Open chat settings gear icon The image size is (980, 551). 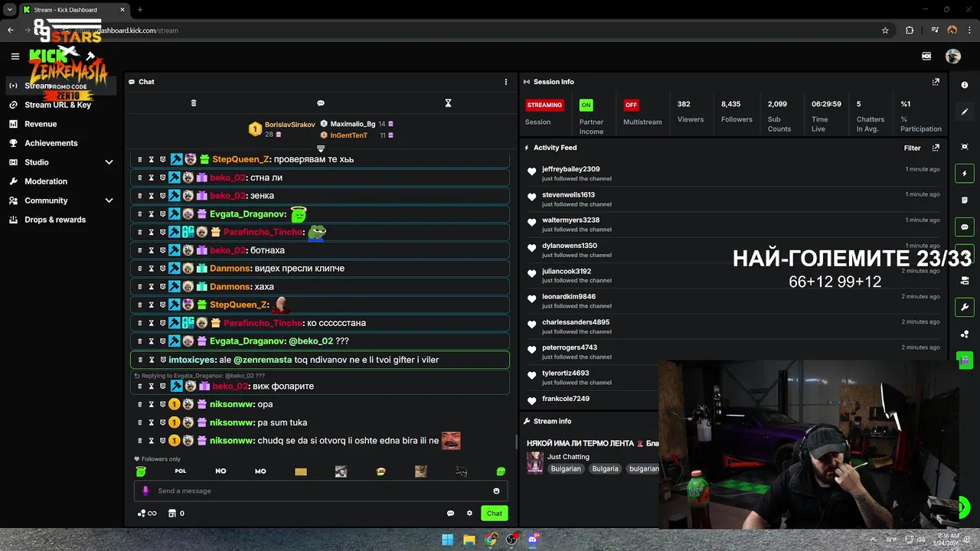coord(469,514)
